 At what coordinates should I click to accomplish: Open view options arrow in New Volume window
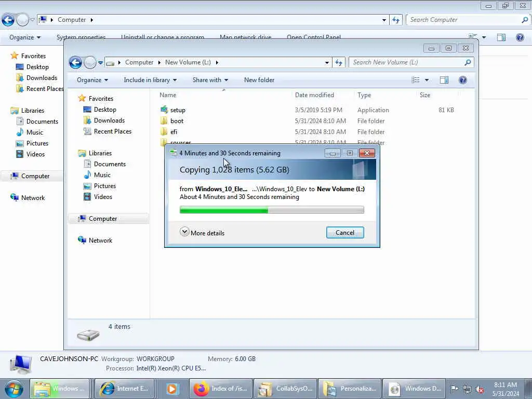427,80
